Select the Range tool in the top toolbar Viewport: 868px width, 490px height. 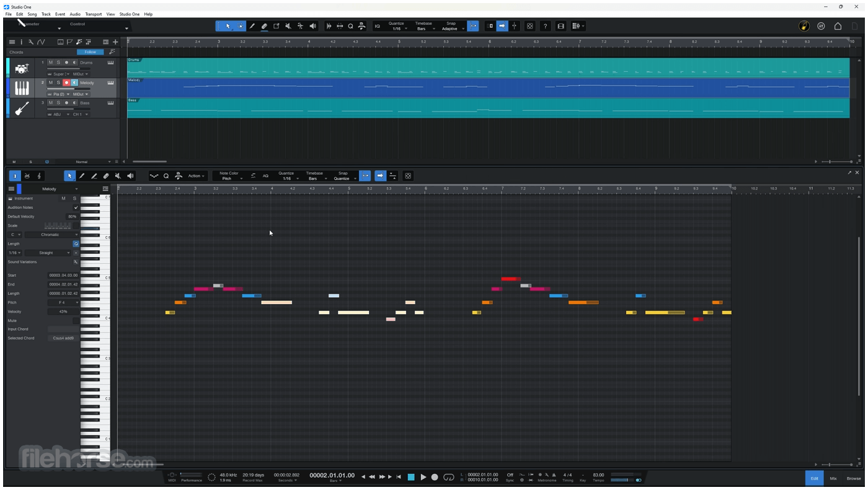point(240,26)
